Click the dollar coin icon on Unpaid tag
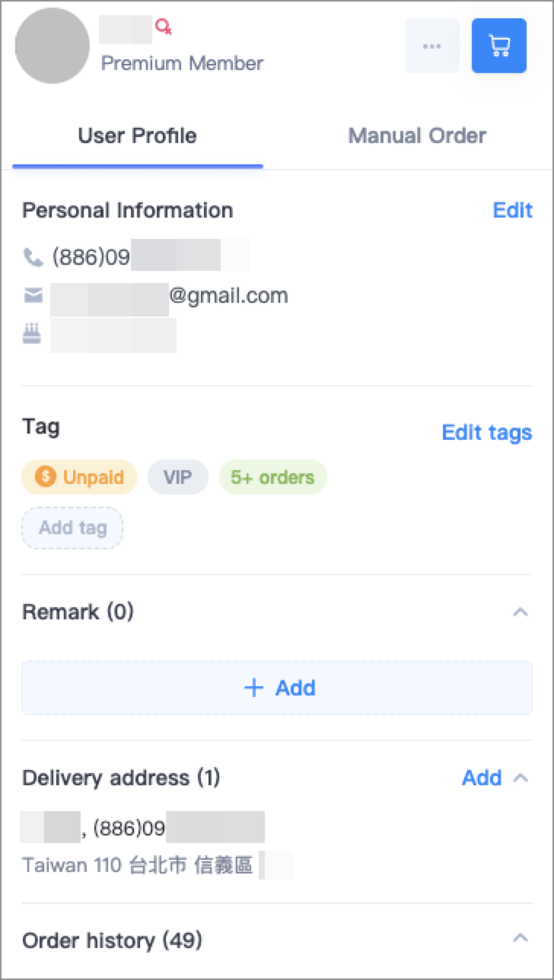 click(46, 477)
